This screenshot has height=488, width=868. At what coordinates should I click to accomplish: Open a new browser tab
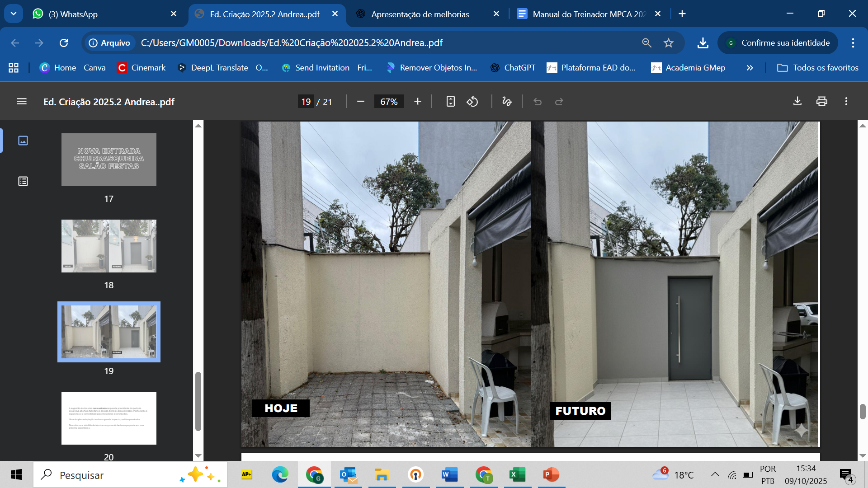[682, 14]
